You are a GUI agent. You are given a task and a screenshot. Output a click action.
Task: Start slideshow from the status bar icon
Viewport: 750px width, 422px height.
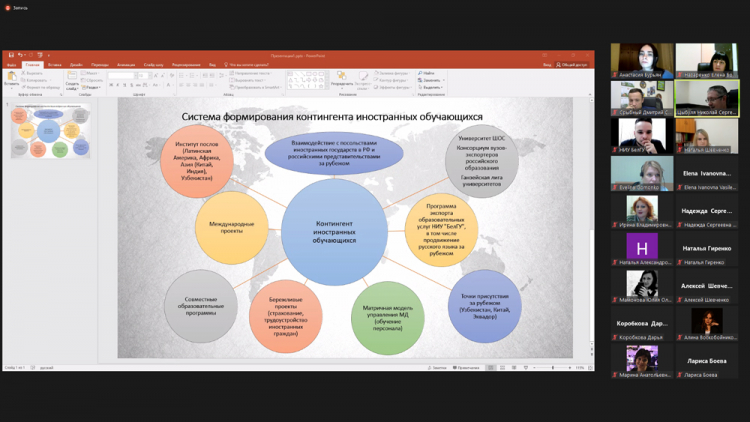[526, 368]
